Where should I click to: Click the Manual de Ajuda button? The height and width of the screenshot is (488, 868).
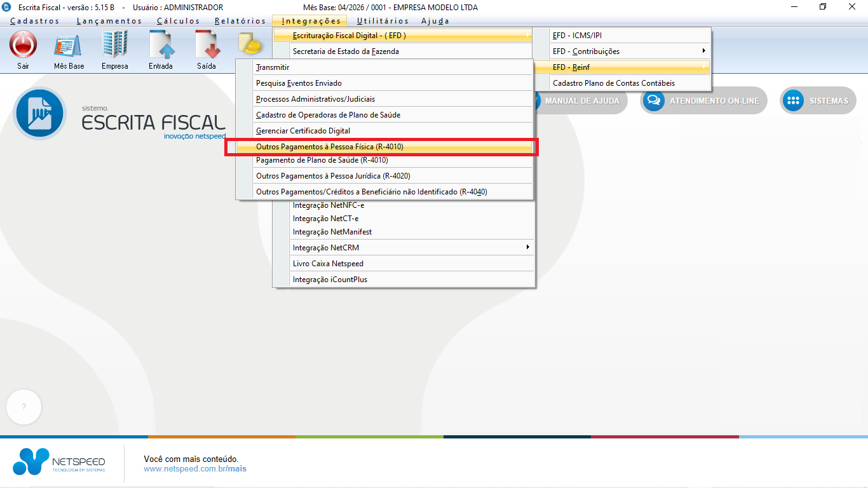pyautogui.click(x=581, y=101)
